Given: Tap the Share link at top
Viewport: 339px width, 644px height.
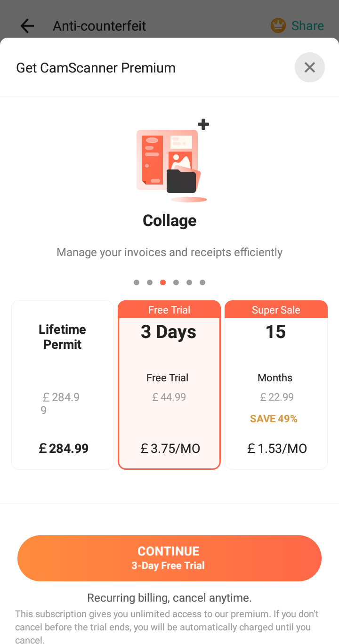Looking at the screenshot, I should point(307,25).
